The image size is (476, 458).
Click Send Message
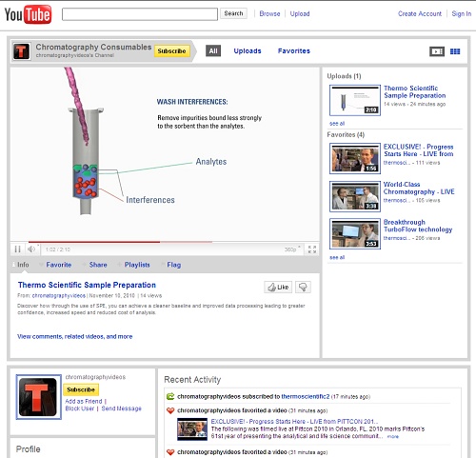click(x=122, y=408)
